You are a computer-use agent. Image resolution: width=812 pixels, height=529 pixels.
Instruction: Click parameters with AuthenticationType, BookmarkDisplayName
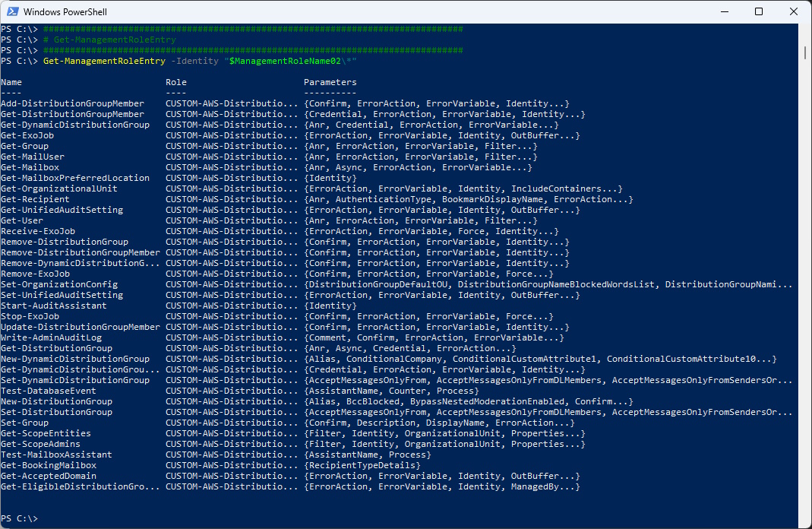coord(468,199)
